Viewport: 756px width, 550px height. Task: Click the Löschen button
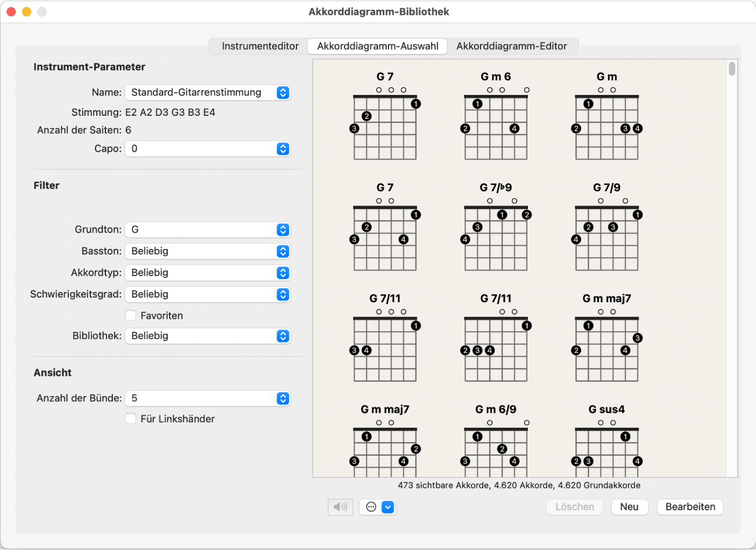(x=575, y=507)
